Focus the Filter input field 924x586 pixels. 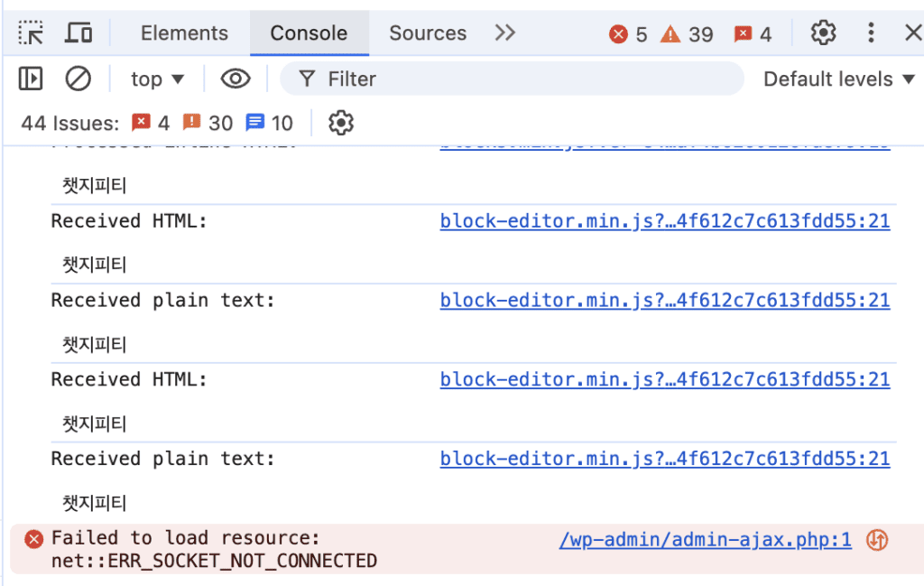(512, 79)
